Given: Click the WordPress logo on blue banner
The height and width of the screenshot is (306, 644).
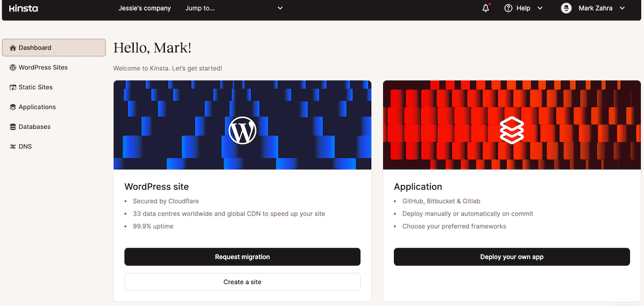Looking at the screenshot, I should pos(243,130).
